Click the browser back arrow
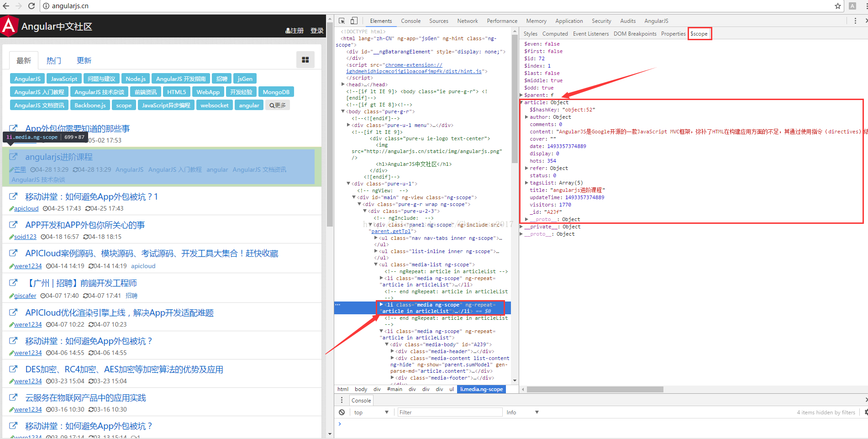868x439 pixels. coord(6,6)
